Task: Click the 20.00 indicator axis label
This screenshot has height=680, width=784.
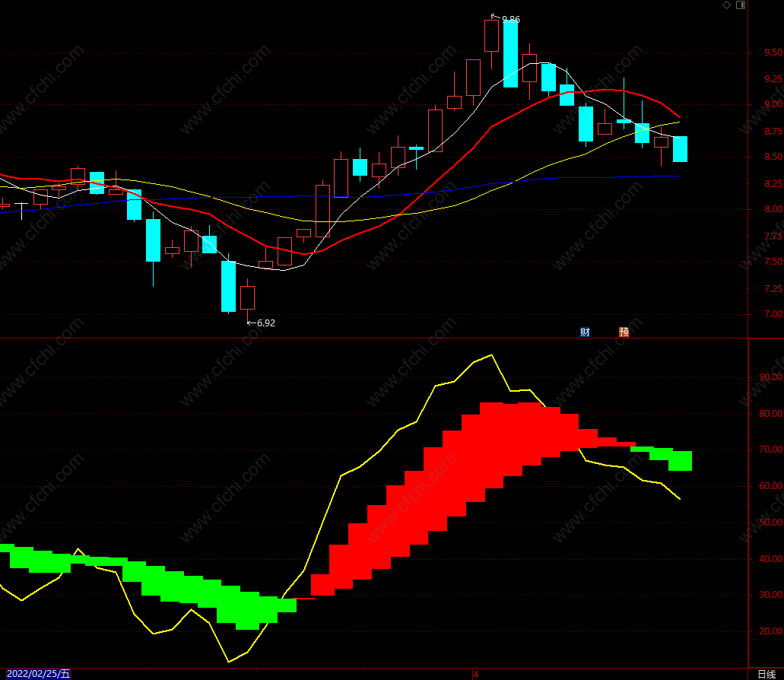Action: tap(770, 631)
